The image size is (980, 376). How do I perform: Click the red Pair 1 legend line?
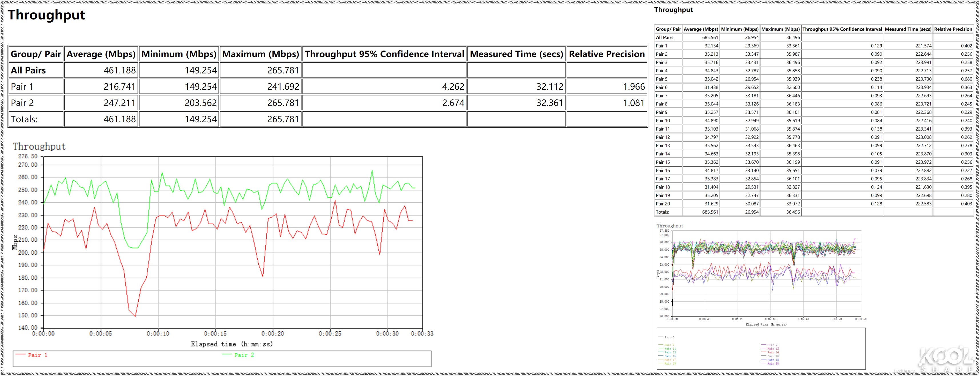21,354
